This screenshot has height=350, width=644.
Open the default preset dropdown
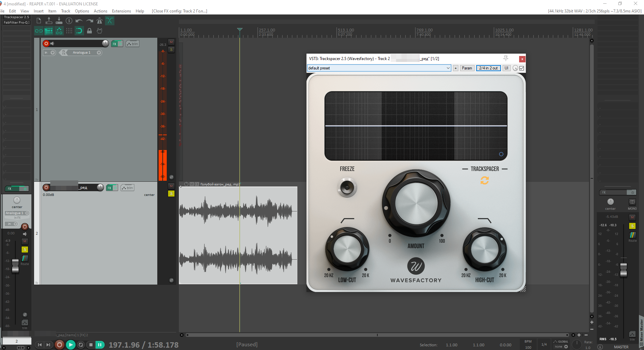pyautogui.click(x=379, y=68)
